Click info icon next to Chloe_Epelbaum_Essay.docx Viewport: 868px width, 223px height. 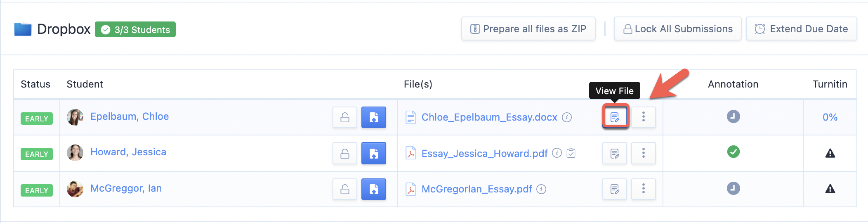tap(567, 117)
